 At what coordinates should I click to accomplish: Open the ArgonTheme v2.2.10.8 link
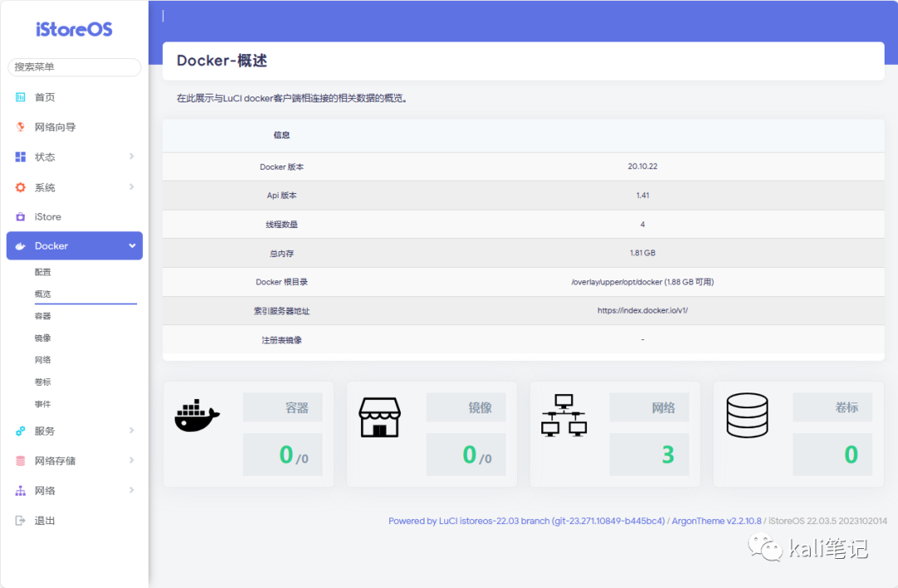[717, 521]
